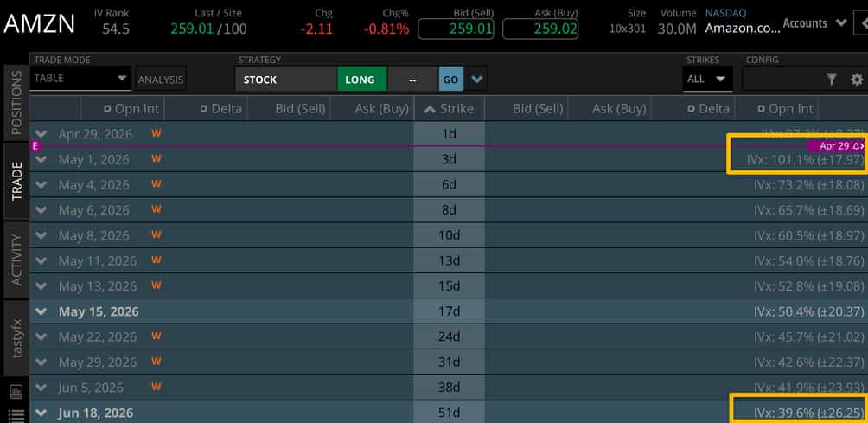This screenshot has height=423, width=868.
Task: Expand the May 15, 2026 monthly expiration
Action: (41, 311)
